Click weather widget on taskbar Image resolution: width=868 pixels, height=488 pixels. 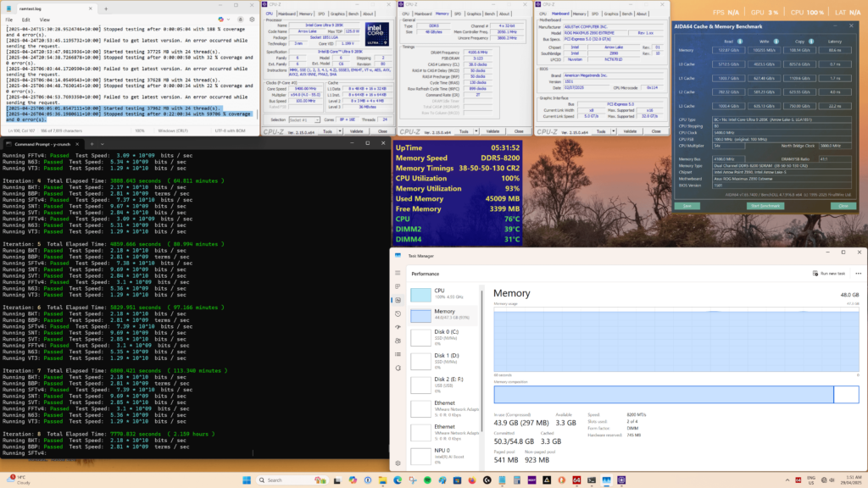[20, 480]
